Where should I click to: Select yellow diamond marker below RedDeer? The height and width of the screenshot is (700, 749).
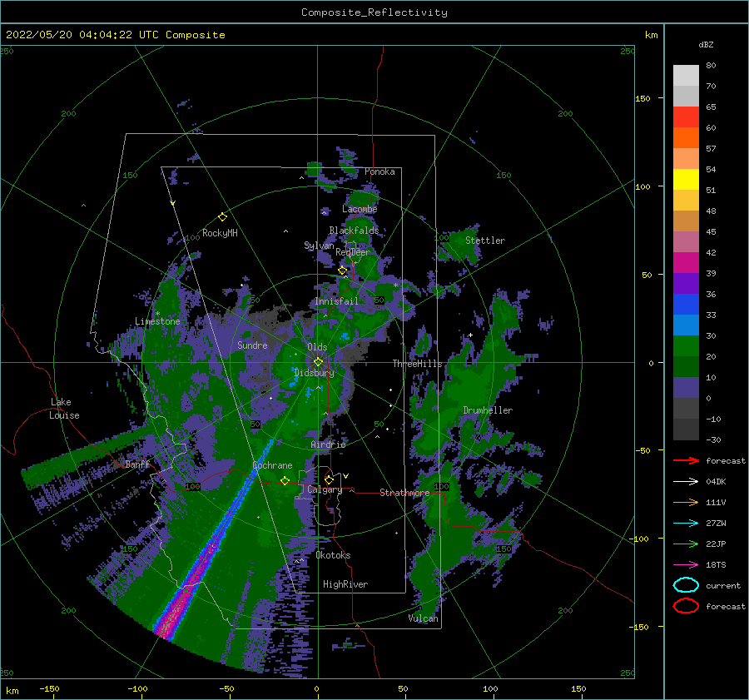[343, 271]
